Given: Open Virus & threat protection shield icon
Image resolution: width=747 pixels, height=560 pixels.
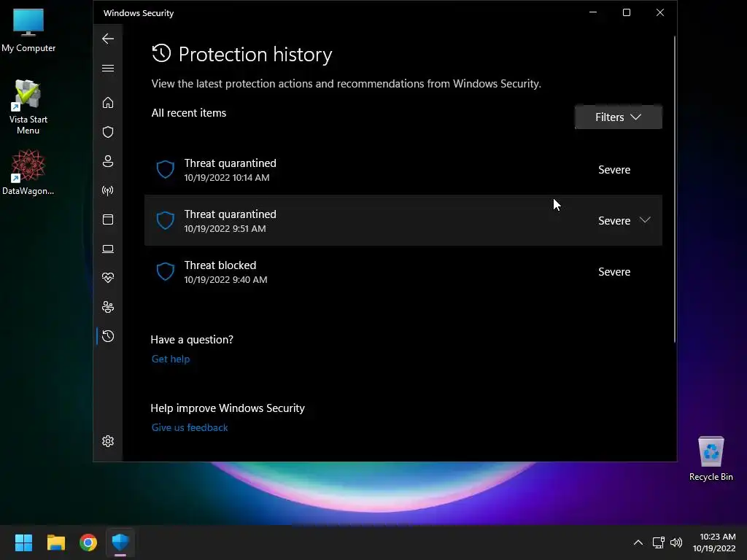Looking at the screenshot, I should point(108,132).
